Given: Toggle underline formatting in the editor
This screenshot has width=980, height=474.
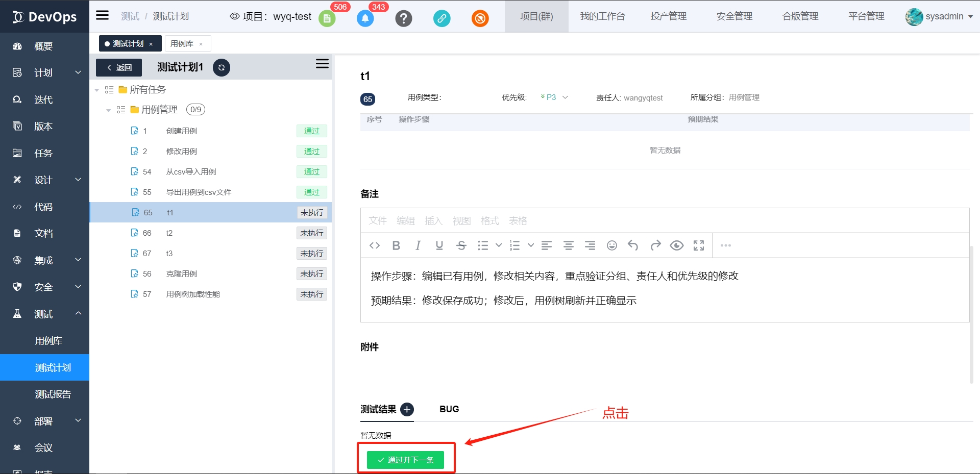Looking at the screenshot, I should [439, 245].
